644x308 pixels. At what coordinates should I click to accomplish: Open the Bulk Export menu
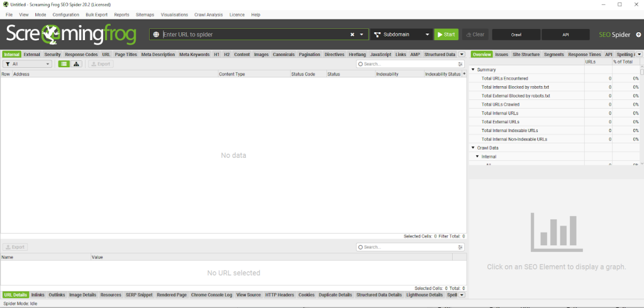tap(96, 14)
